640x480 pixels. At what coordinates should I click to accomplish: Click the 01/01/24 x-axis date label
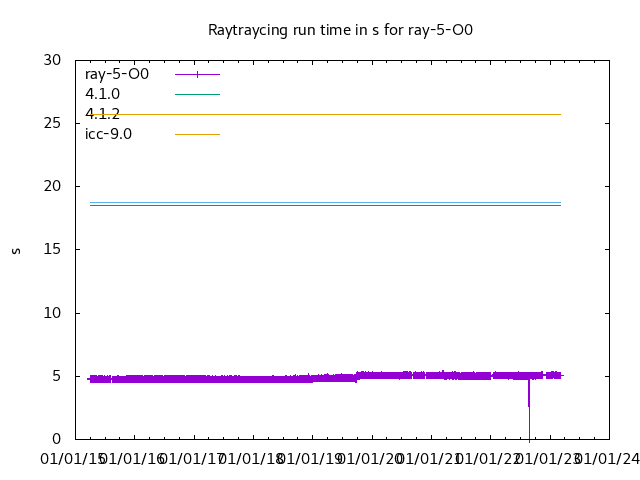point(607,459)
